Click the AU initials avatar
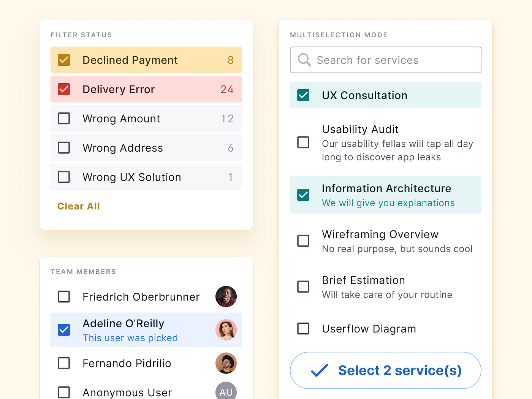This screenshot has width=532, height=399. coord(226,391)
